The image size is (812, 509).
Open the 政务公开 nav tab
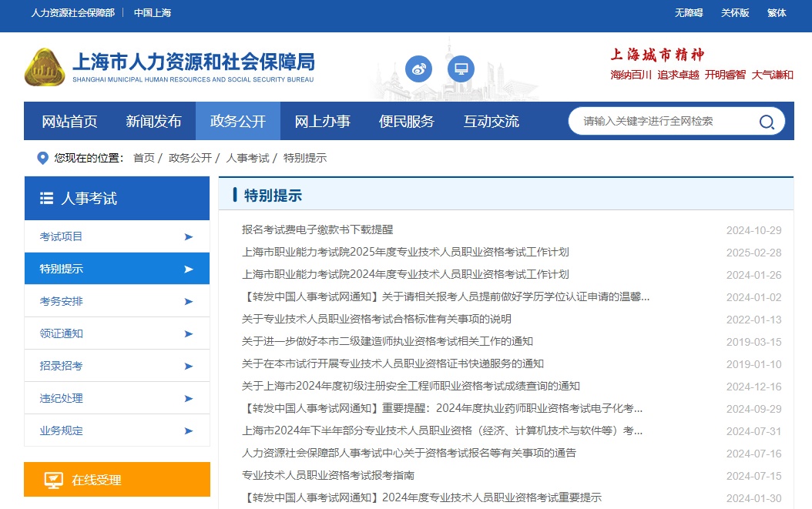click(x=238, y=121)
